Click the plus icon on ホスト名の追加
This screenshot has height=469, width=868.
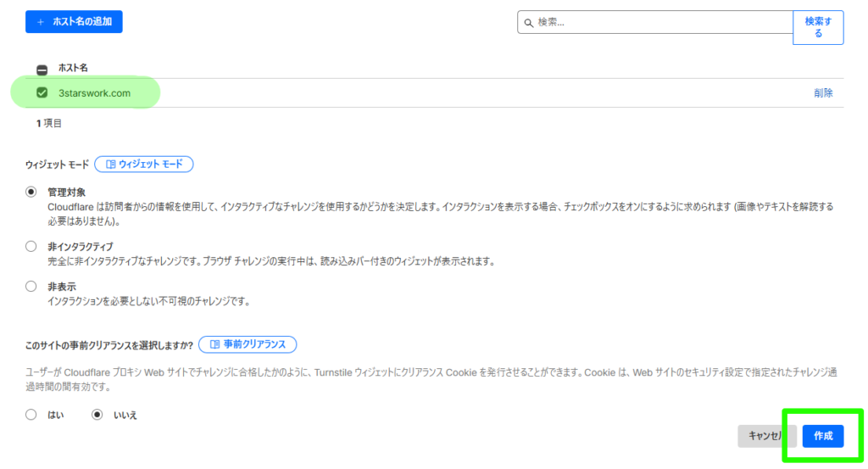tap(40, 21)
